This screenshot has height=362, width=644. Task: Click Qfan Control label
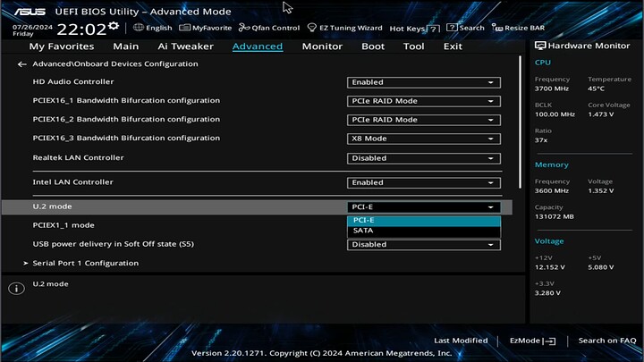[275, 28]
